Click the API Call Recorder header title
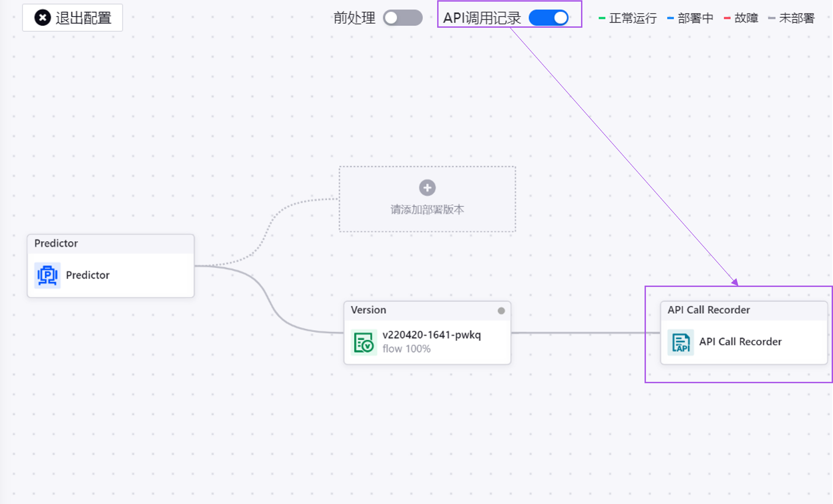This screenshot has width=833, height=504. tap(709, 310)
